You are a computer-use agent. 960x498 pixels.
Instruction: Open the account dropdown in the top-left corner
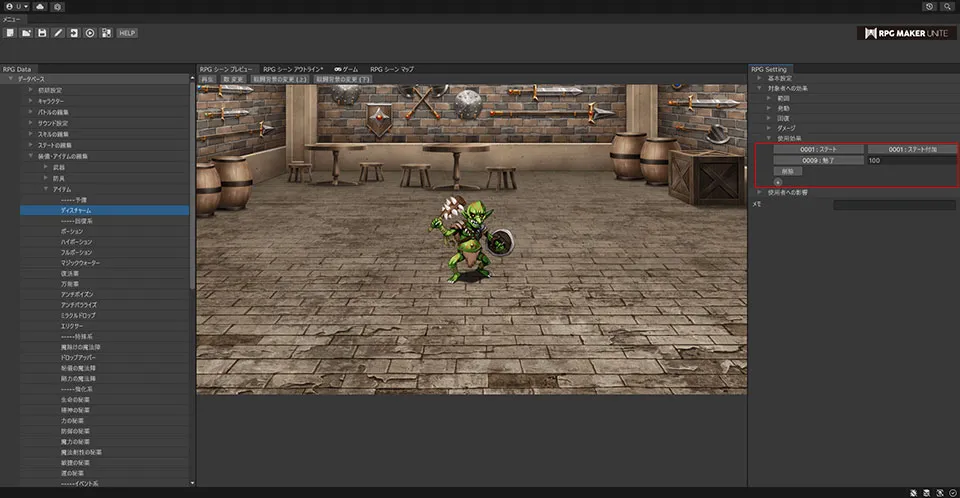pyautogui.click(x=17, y=6)
